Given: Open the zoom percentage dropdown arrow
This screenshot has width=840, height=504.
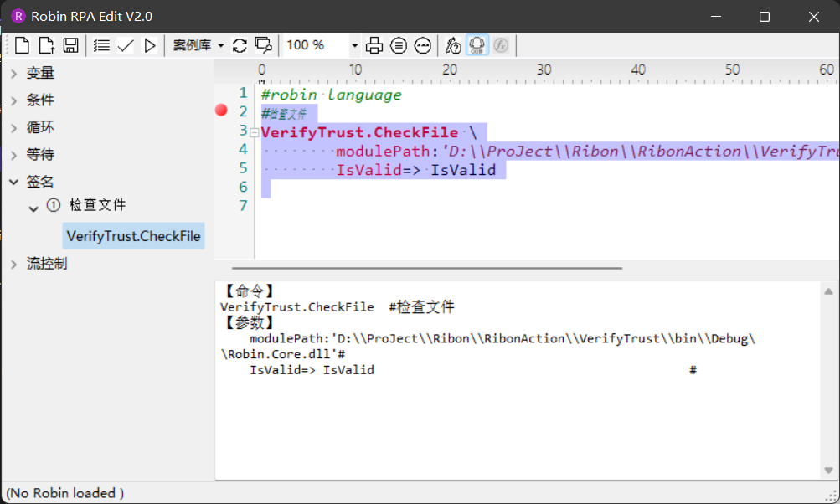Looking at the screenshot, I should tap(354, 45).
